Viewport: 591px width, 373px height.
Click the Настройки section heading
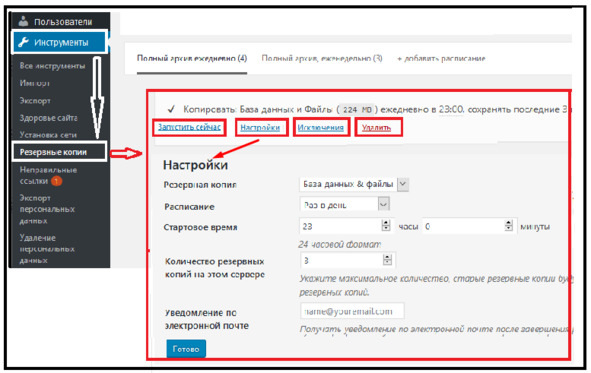[x=195, y=165]
